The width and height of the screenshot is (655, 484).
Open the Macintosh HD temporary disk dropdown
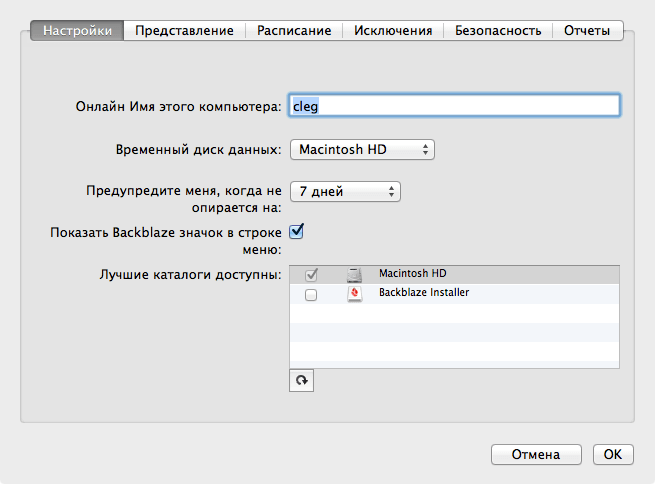pyautogui.click(x=362, y=150)
